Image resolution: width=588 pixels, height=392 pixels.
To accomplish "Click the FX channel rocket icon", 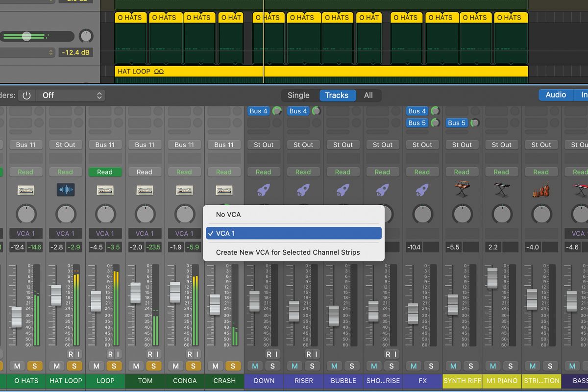I will pyautogui.click(x=422, y=190).
